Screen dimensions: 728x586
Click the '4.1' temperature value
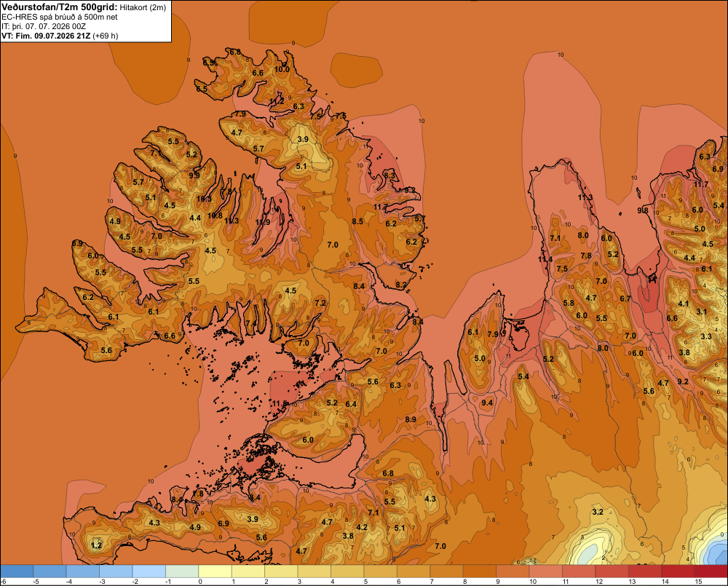pyautogui.click(x=684, y=304)
